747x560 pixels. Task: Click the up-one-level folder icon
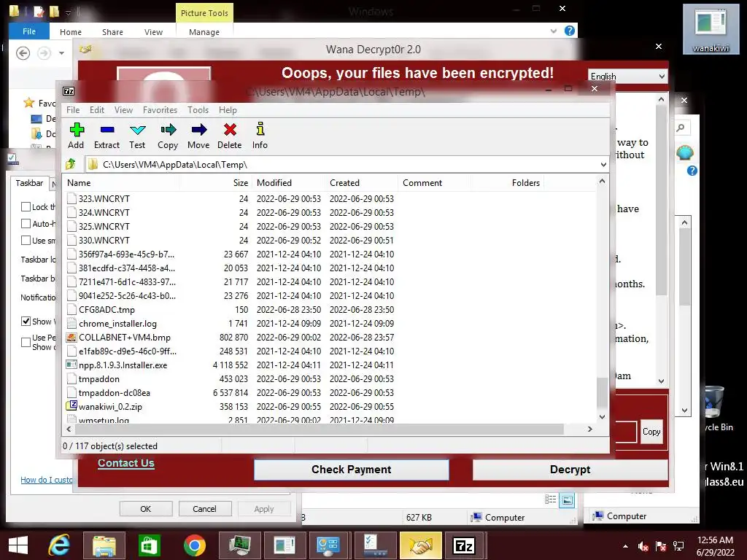coord(71,164)
